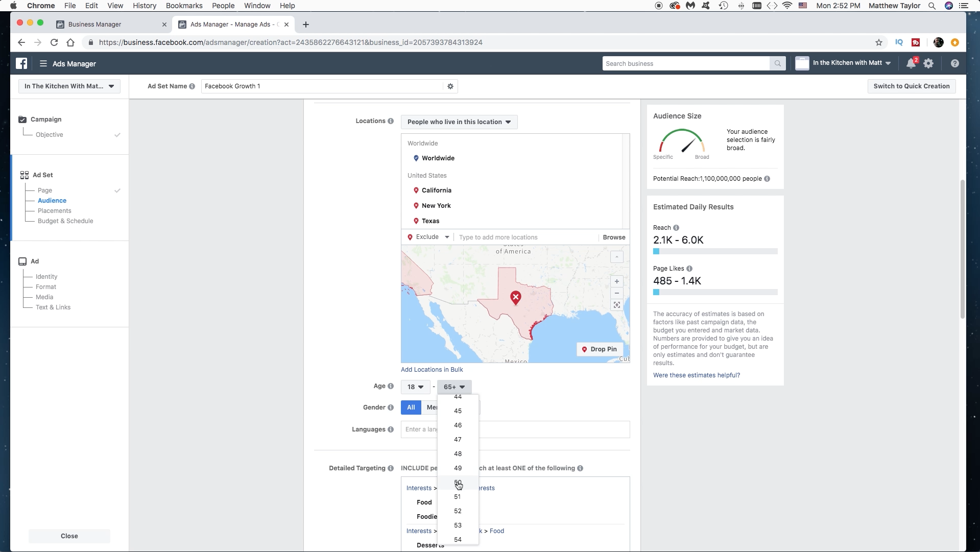
Task: Click Add Locations in Bulk link
Action: click(x=432, y=370)
